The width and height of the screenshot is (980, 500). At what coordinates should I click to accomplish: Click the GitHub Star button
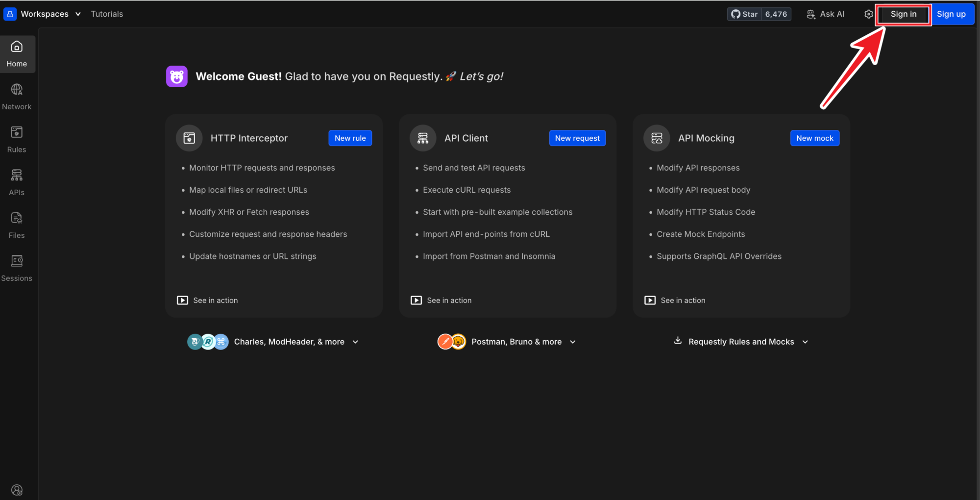(x=744, y=14)
